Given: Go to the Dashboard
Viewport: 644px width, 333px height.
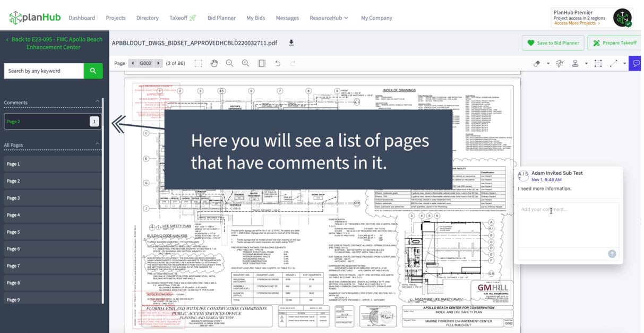Looking at the screenshot, I should (x=82, y=18).
